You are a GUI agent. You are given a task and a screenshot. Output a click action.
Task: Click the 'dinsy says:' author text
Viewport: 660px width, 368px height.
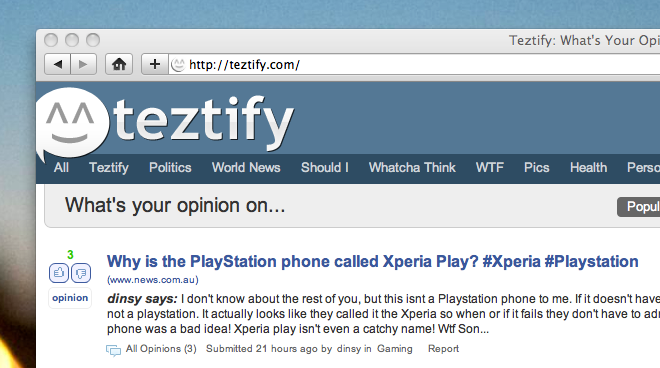tap(142, 299)
